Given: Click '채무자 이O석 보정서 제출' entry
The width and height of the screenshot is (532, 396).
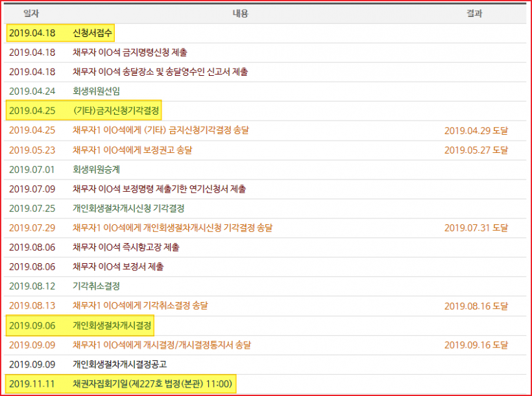Looking at the screenshot, I should tap(118, 266).
